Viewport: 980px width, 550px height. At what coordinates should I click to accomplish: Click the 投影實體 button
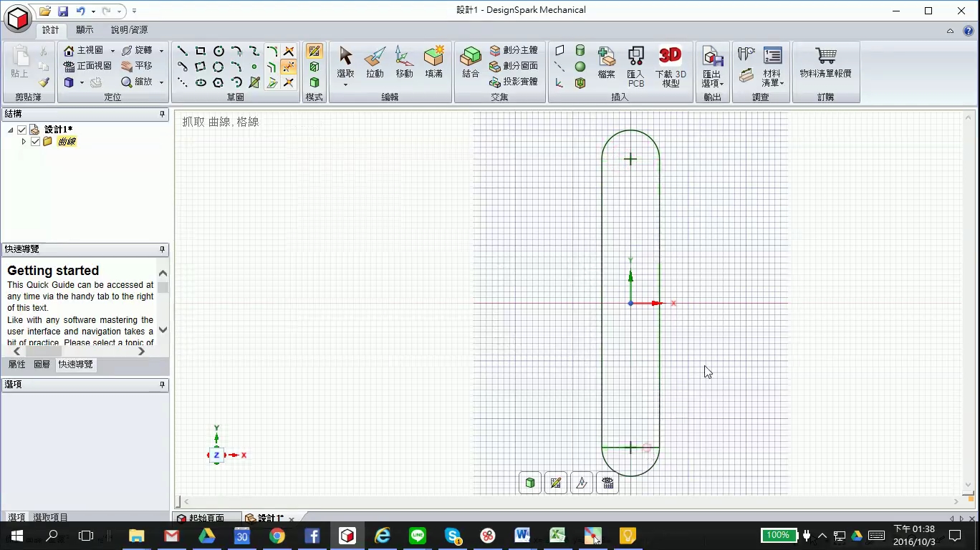point(514,82)
